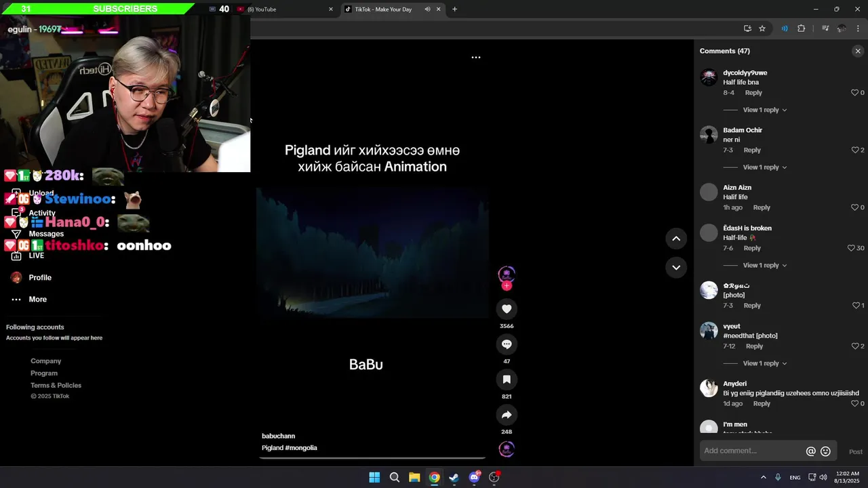Screen dimensions: 868x488
Task: Like the [photo] comment dated 7-3
Action: [854, 306]
